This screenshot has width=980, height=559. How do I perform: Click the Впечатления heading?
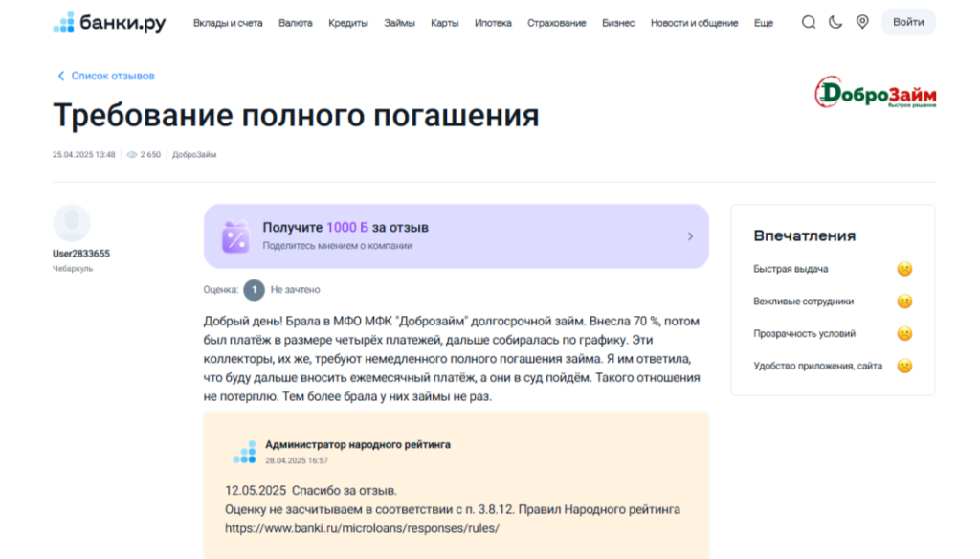pos(804,235)
